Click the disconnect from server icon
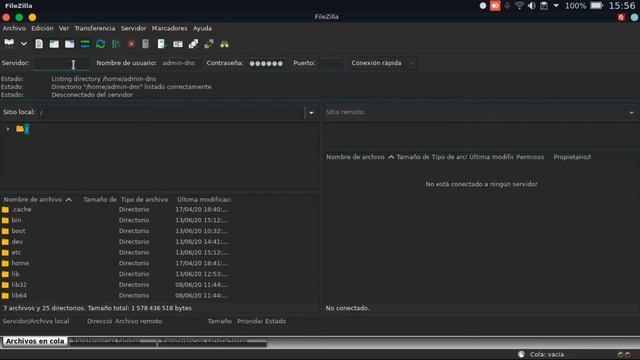 click(146, 44)
